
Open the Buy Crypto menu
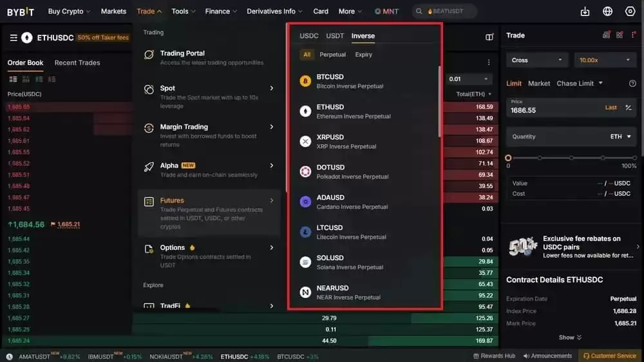[69, 12]
